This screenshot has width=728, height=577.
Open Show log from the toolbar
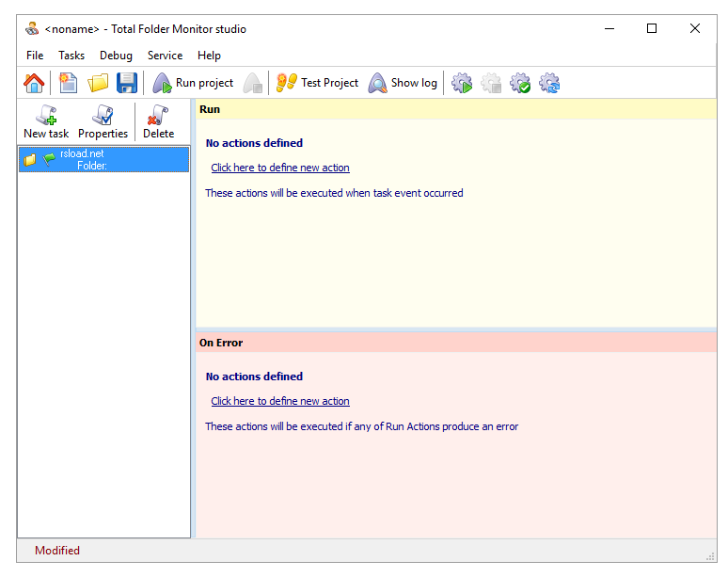(403, 83)
